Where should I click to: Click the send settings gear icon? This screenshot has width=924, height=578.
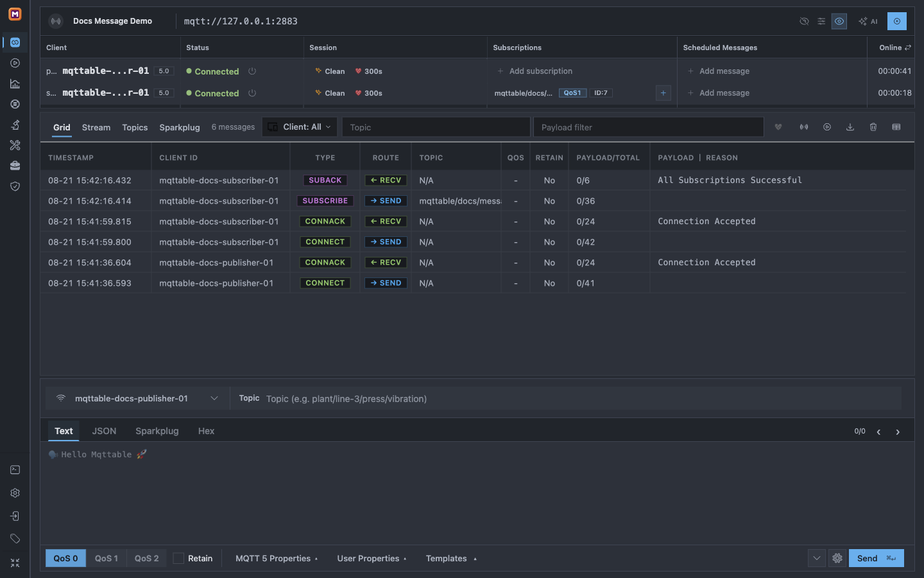[x=837, y=558]
